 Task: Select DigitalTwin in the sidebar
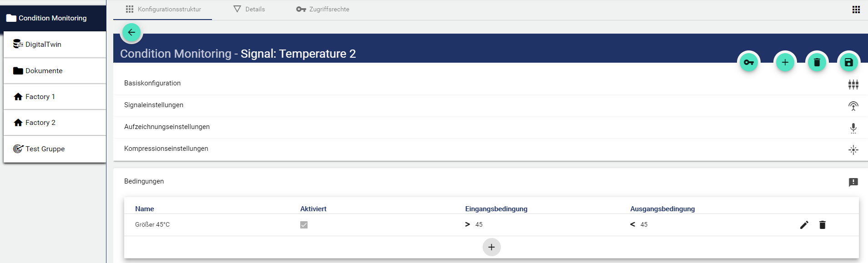click(x=43, y=45)
